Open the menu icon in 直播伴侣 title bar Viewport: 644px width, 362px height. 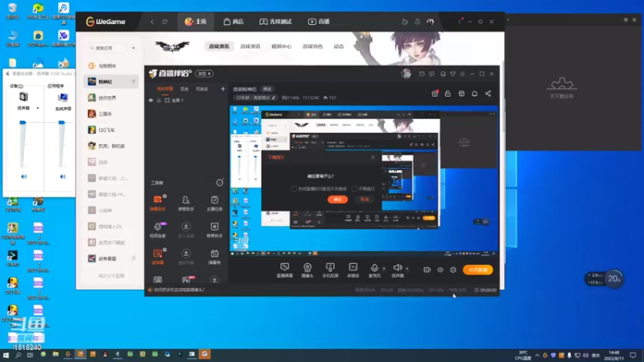point(462,74)
